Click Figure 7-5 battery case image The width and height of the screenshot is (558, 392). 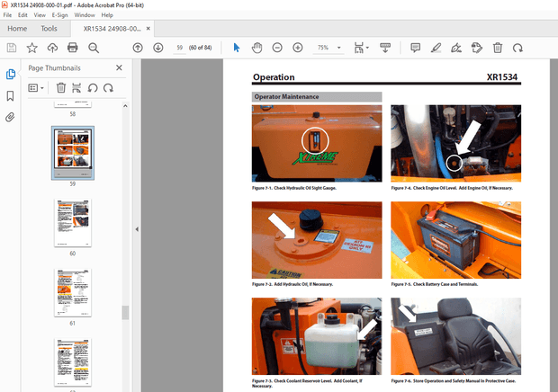(x=456, y=240)
